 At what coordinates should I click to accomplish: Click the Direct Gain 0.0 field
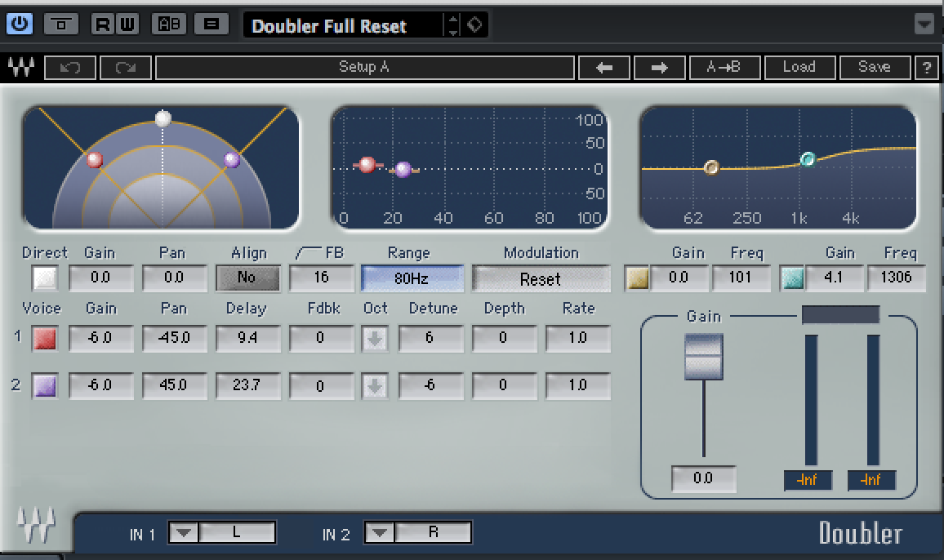[x=100, y=278]
